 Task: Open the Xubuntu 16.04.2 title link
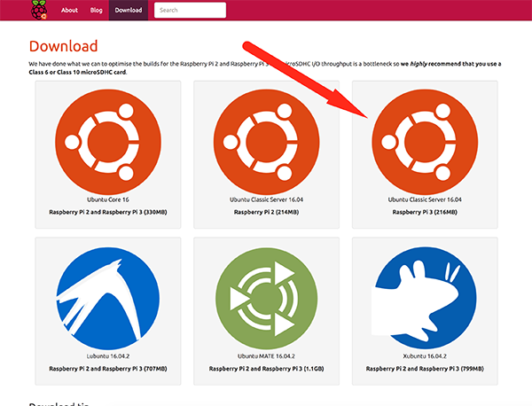coord(425,356)
